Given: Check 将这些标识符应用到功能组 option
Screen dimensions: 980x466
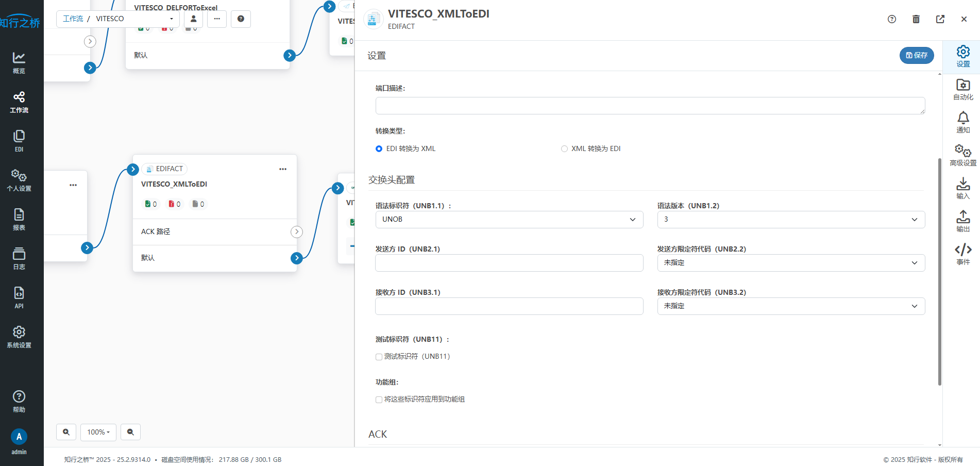Looking at the screenshot, I should coord(379,400).
